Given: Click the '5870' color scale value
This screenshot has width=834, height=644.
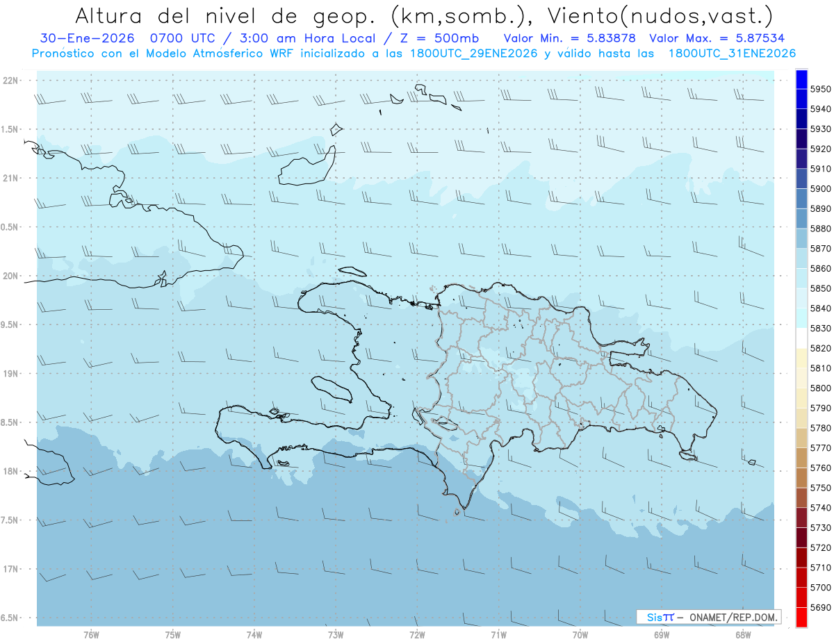Looking at the screenshot, I should [821, 248].
